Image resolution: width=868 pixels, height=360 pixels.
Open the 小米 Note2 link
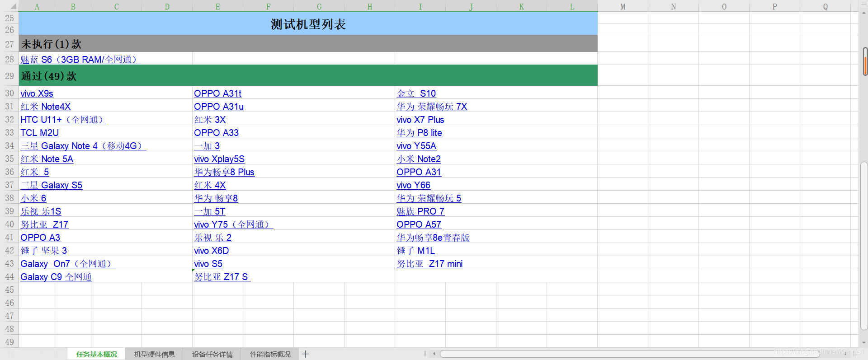419,159
